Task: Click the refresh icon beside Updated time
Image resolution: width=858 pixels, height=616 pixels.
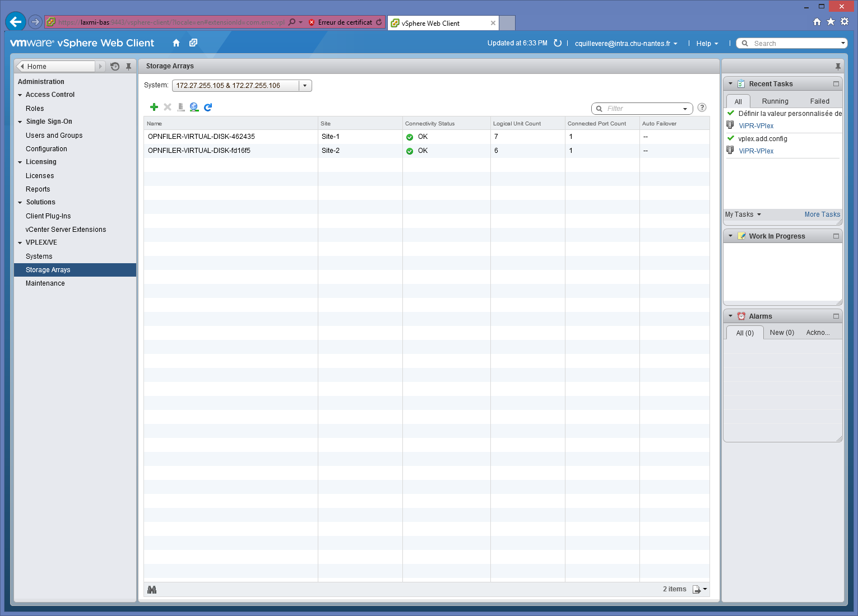Action: click(558, 43)
